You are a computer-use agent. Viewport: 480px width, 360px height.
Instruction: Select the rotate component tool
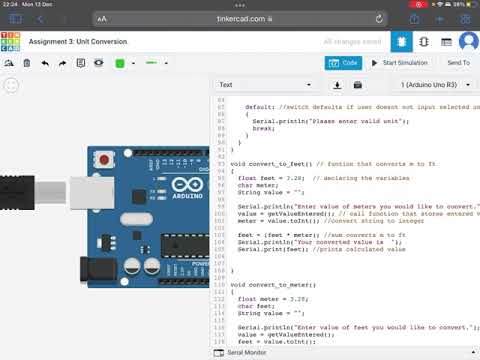coord(9,63)
